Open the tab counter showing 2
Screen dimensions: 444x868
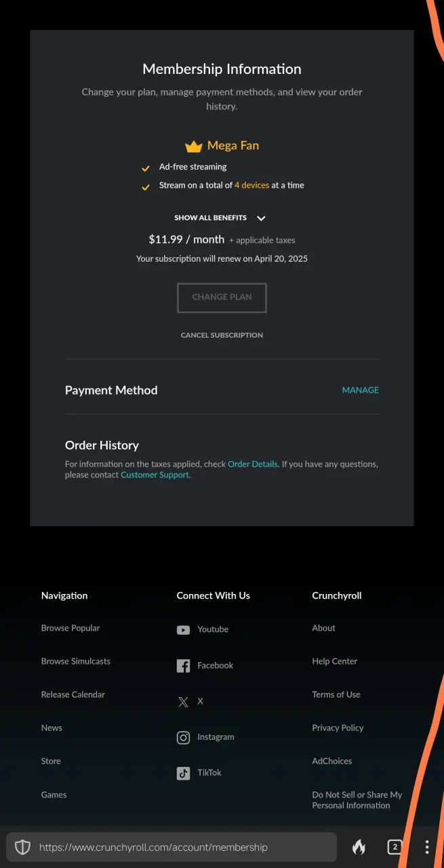(395, 847)
